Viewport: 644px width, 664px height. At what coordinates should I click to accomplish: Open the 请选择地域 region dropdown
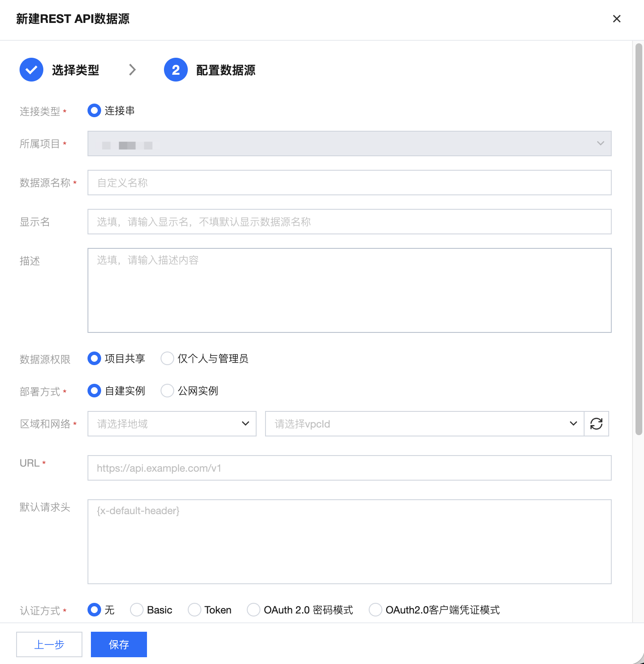172,424
